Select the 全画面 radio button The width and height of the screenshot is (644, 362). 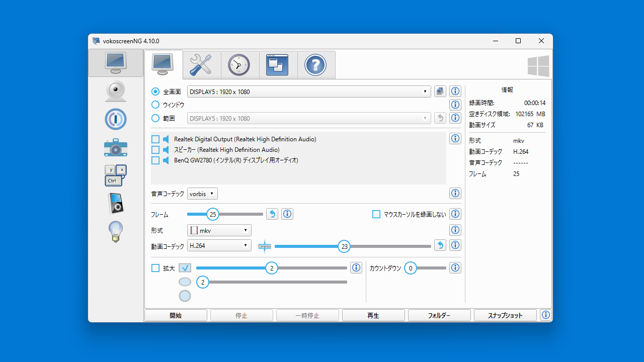pyautogui.click(x=155, y=92)
